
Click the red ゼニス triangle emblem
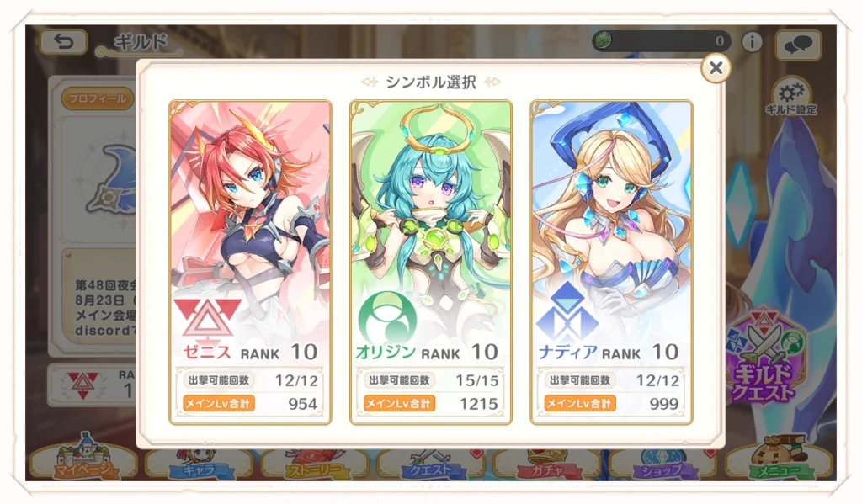[207, 319]
